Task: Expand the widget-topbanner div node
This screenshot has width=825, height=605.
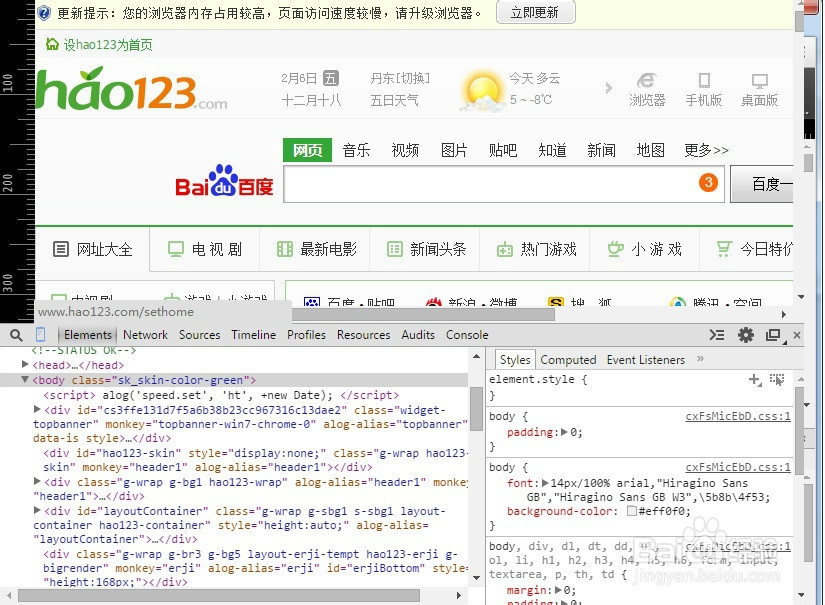Action: 37,409
